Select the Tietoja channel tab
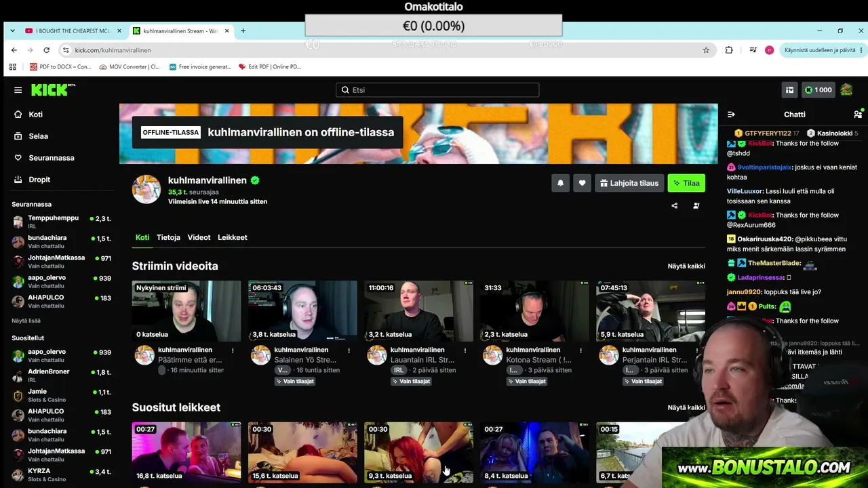The image size is (868, 488). pos(168,237)
